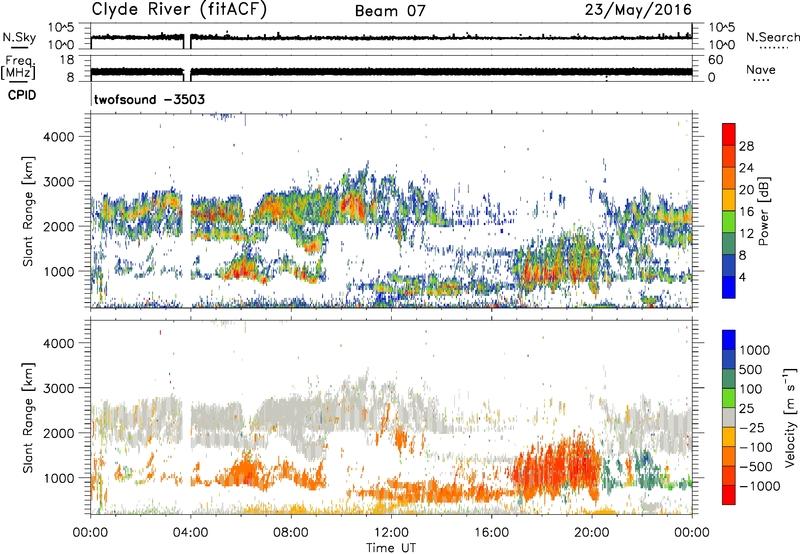
Task: Click the Velocity [m s-1] colorbar label
Action: [x=790, y=417]
